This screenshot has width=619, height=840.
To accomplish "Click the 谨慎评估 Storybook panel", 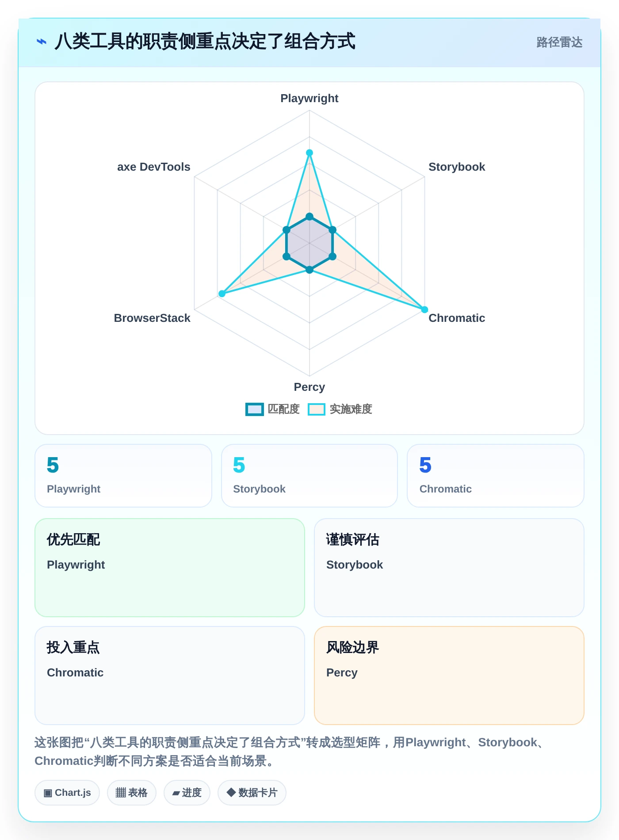I will (x=449, y=568).
